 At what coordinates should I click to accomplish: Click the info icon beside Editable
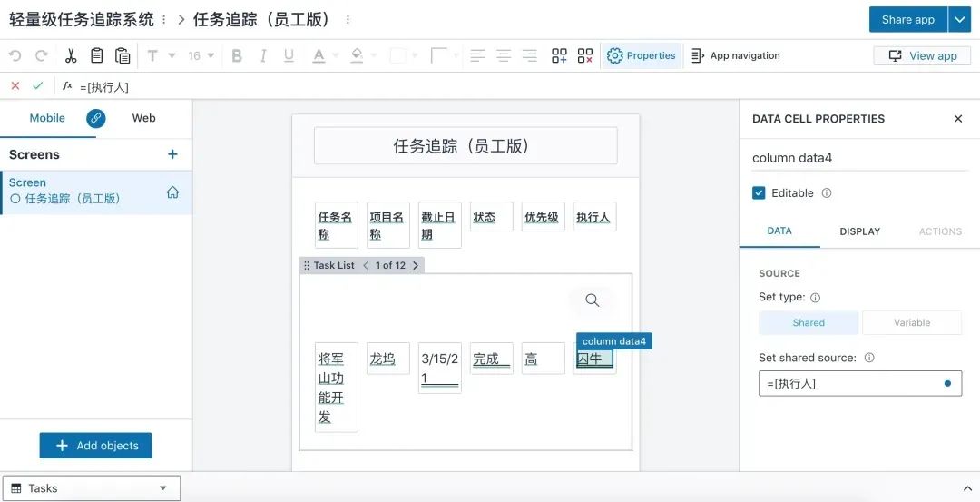click(827, 193)
